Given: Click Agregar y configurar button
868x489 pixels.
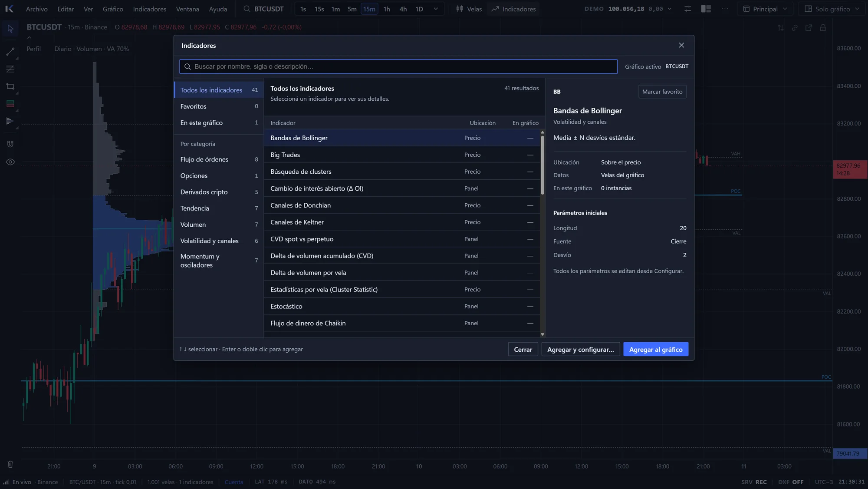Looking at the screenshot, I should point(580,350).
